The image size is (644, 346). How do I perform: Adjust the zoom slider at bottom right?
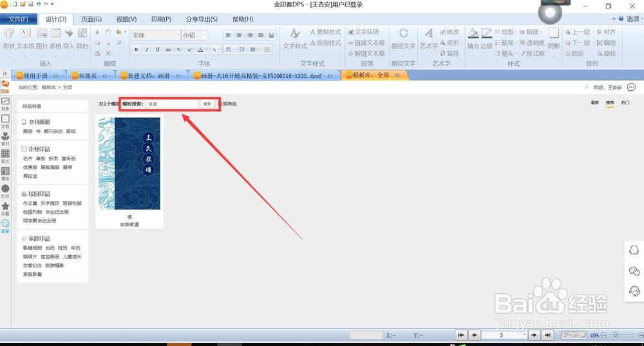615,335
